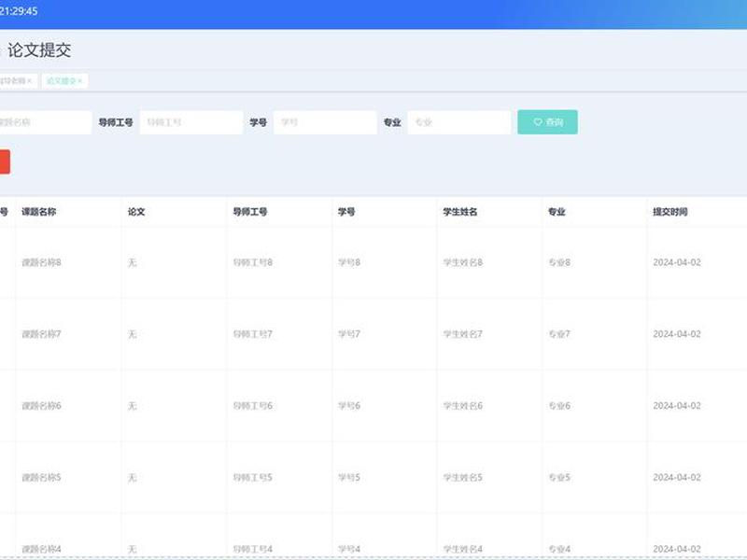Click the 专业8 cell
747x560 pixels.
[x=559, y=262]
